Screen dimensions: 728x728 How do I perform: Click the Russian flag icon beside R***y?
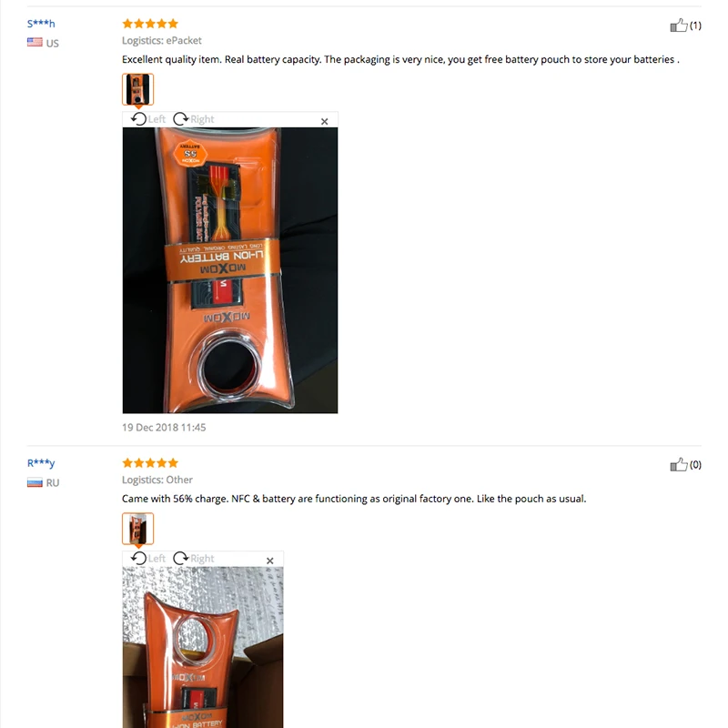coord(35,482)
